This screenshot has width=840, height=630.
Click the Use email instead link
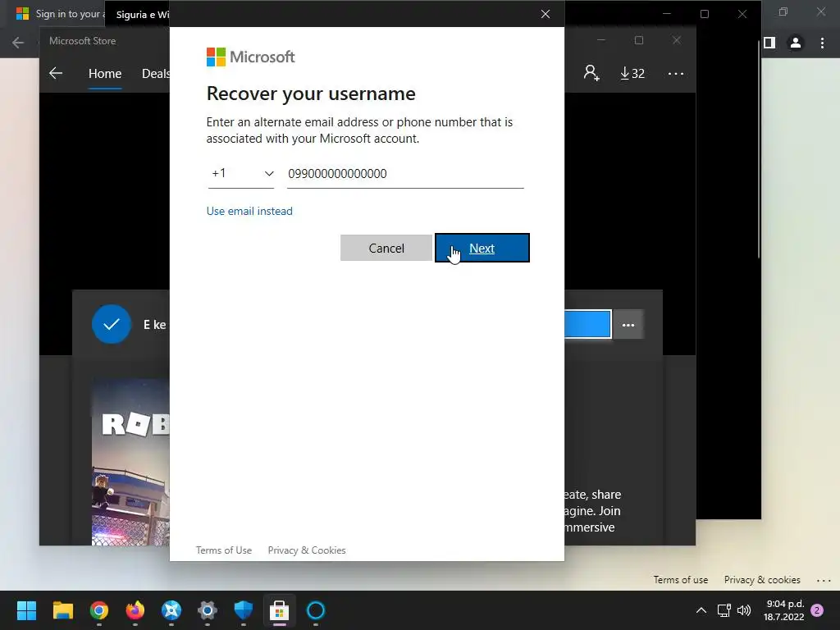(249, 211)
